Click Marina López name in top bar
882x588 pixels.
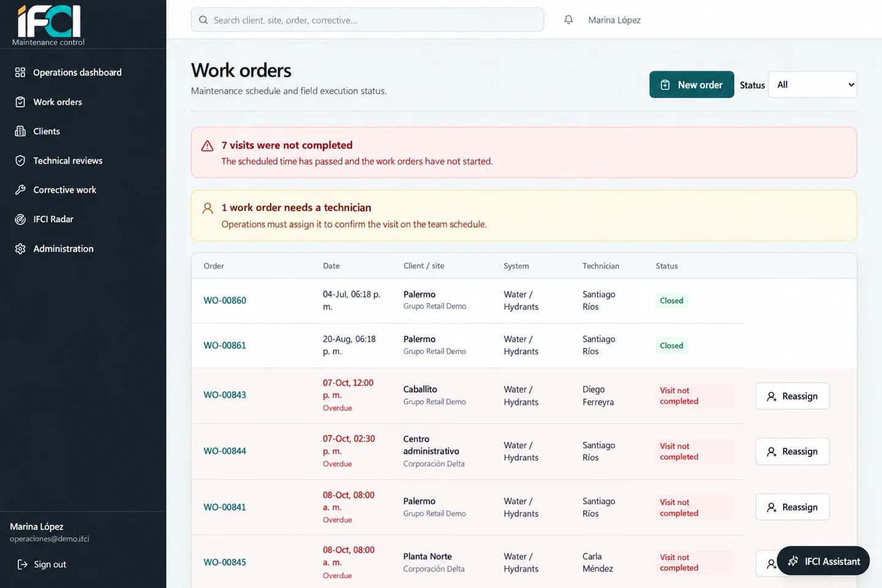click(614, 20)
